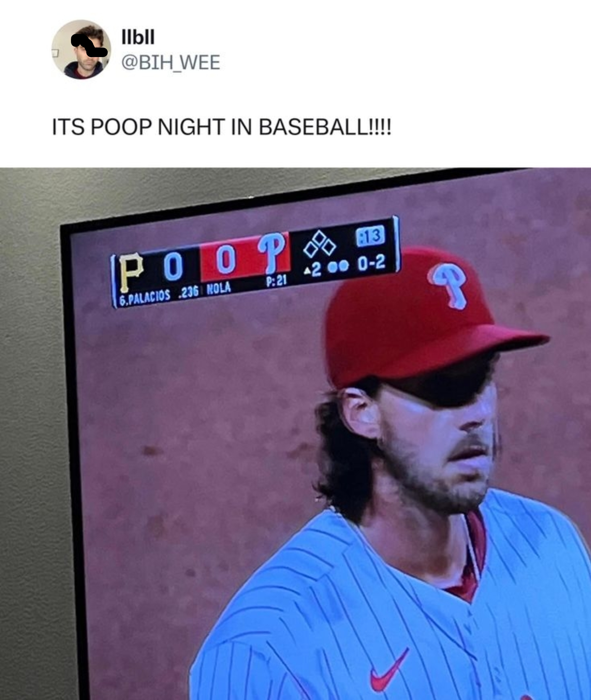Click the Pirates gold P logo
The width and height of the screenshot is (591, 700).
pos(131,272)
